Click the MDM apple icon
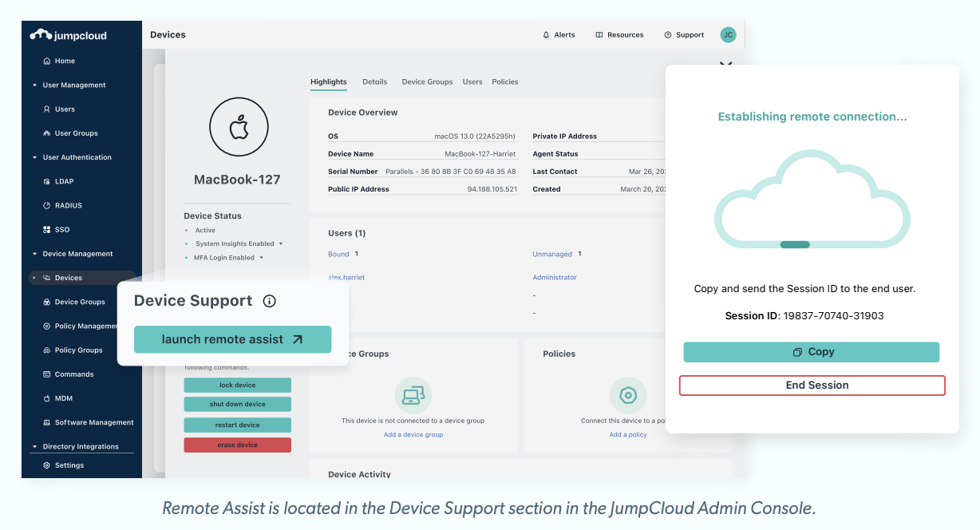 47,398
